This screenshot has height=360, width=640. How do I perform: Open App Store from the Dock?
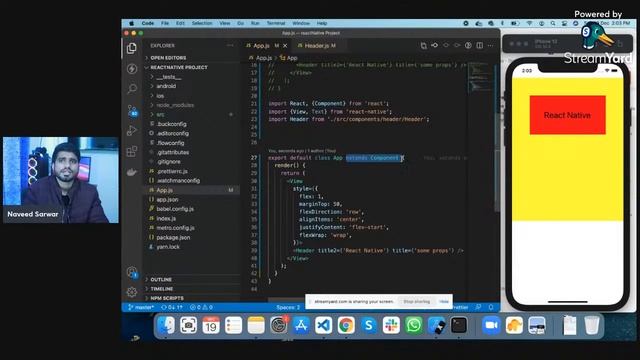click(301, 325)
